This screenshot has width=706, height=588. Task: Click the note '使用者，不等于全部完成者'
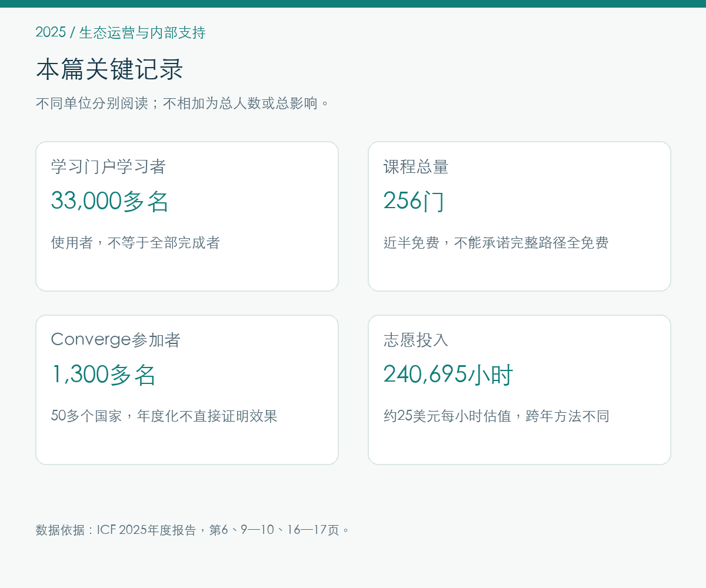coord(135,243)
